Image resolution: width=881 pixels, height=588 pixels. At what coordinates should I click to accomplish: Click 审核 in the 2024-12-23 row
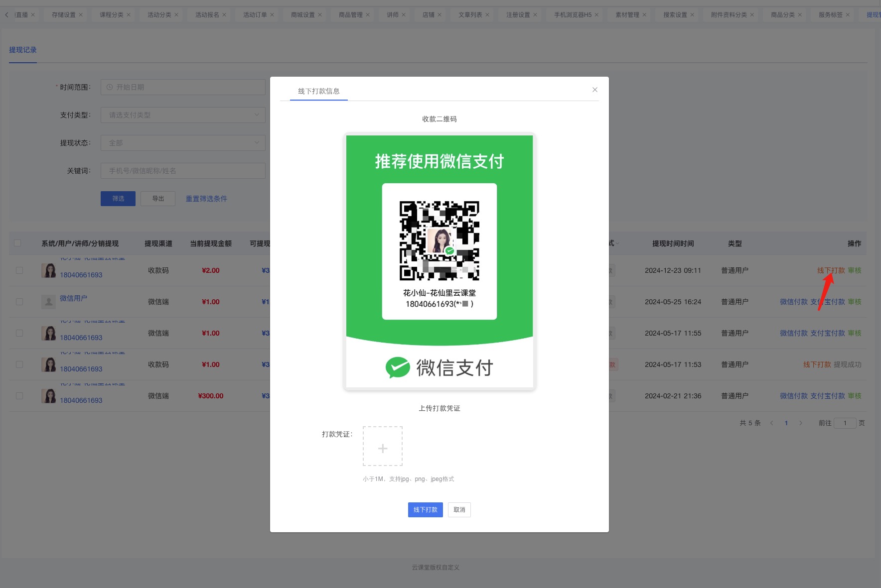pyautogui.click(x=855, y=270)
